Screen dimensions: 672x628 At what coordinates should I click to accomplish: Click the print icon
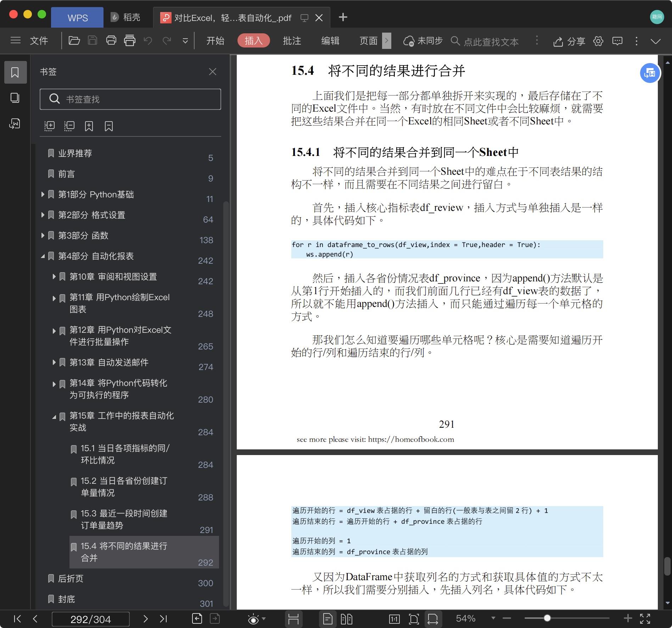coord(111,41)
